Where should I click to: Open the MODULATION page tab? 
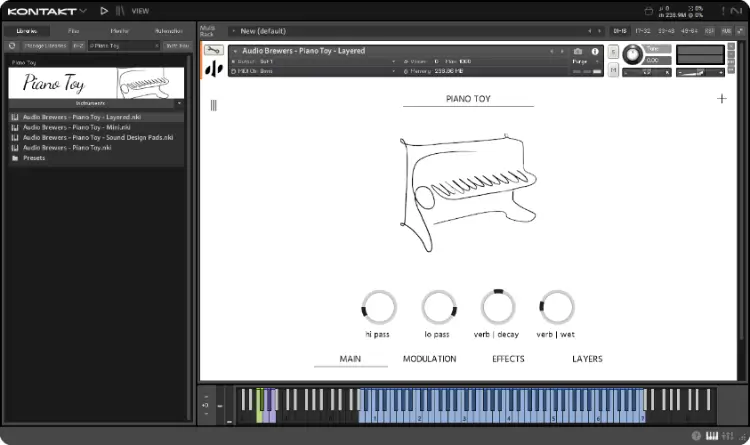click(430, 359)
